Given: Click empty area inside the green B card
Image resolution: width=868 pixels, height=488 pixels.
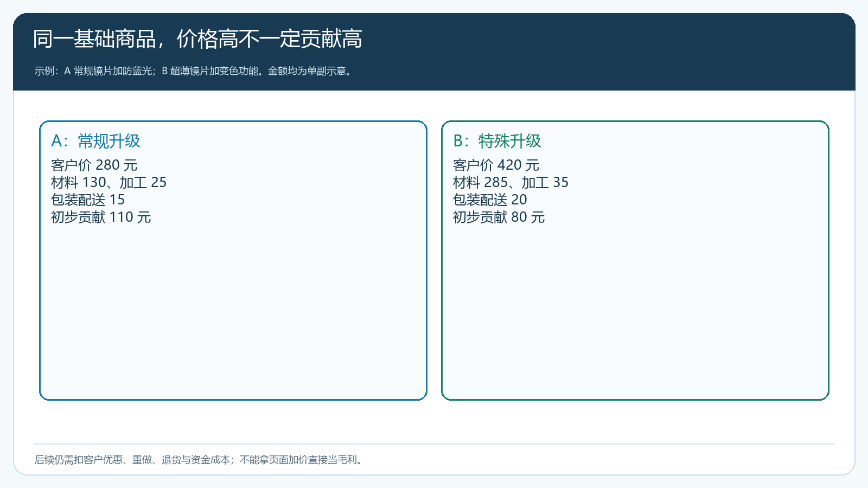Looking at the screenshot, I should click(635, 314).
